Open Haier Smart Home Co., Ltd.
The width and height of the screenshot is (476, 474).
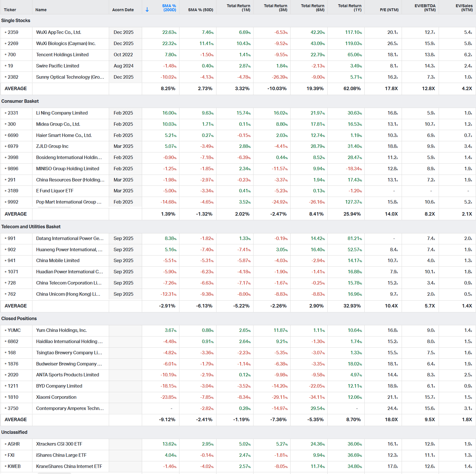[64, 136]
